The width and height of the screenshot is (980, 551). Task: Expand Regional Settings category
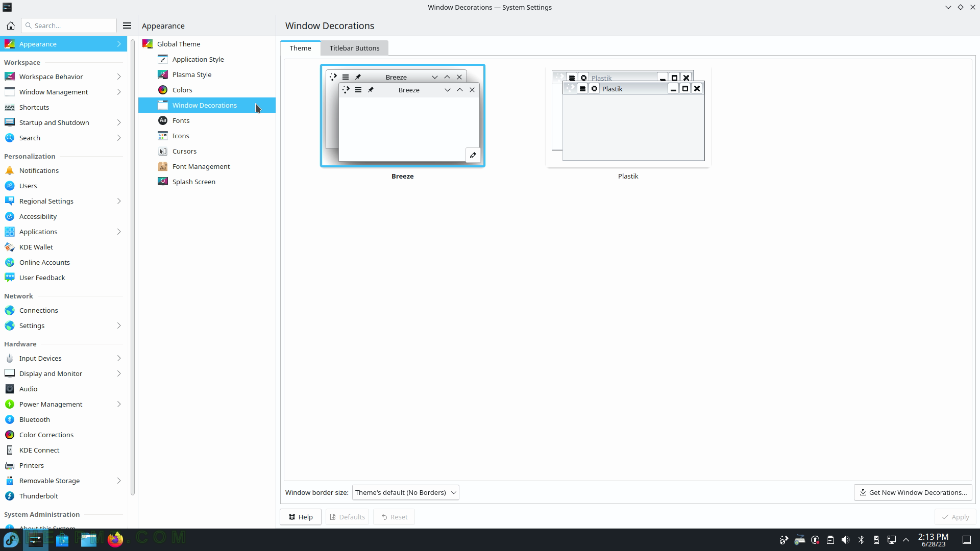64,201
